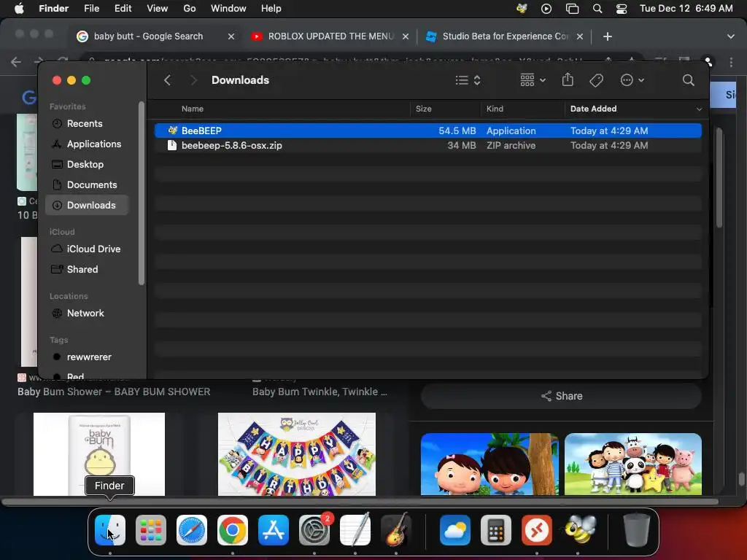Open a new Chrome tab

pos(608,36)
